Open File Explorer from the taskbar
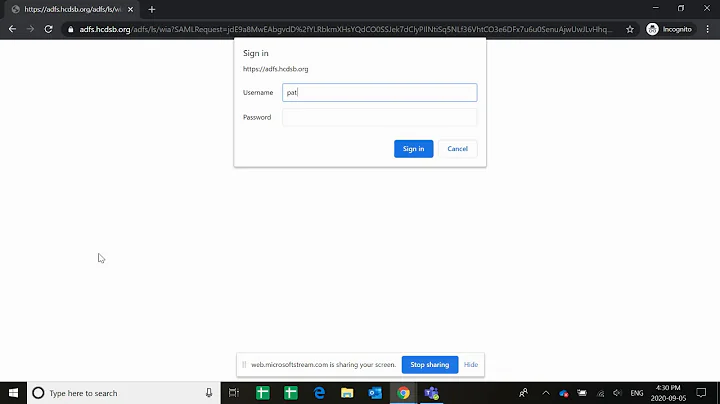Screen dimensions: 720x404 tap(347, 393)
